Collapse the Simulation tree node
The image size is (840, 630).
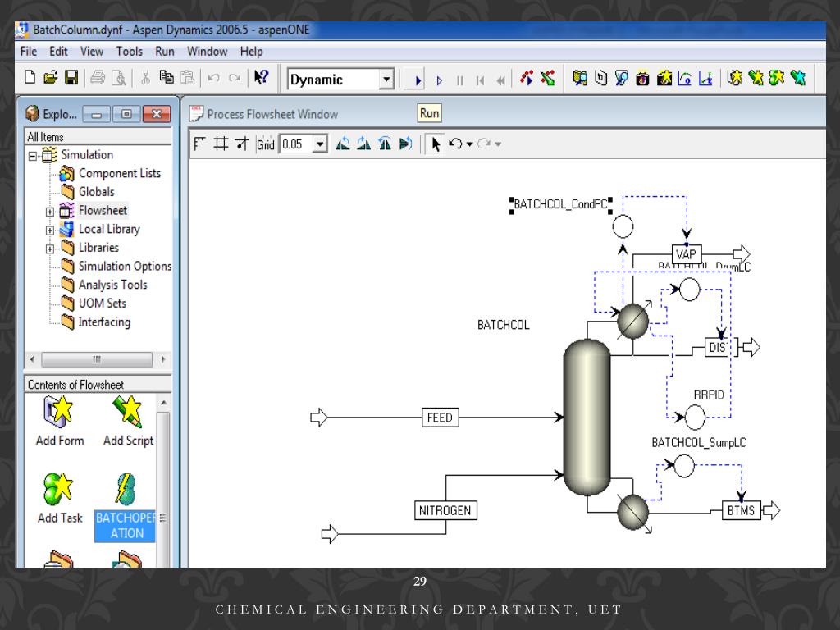coord(33,156)
